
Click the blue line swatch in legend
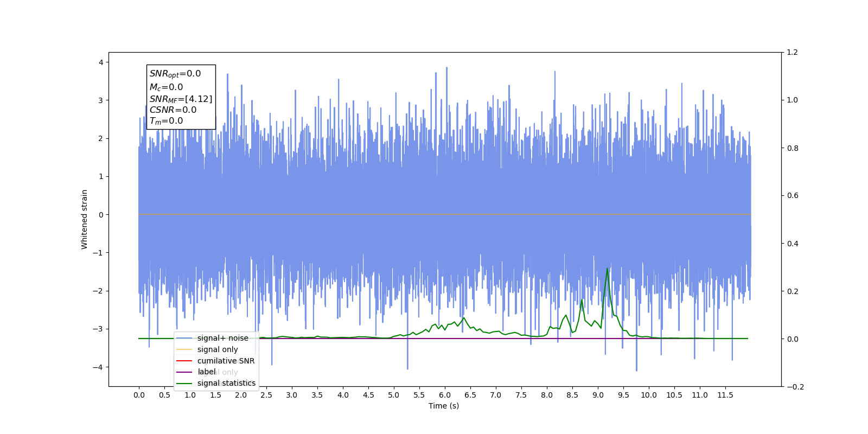click(x=184, y=338)
